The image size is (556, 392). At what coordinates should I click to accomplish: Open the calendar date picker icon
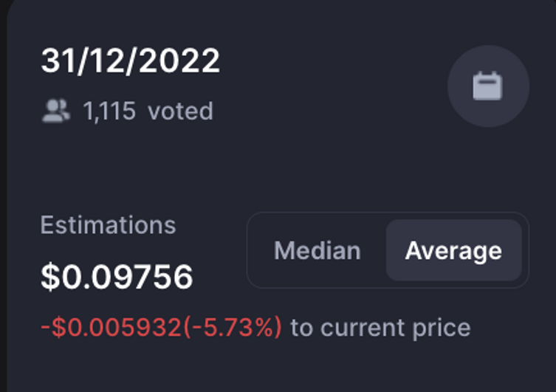(x=488, y=86)
